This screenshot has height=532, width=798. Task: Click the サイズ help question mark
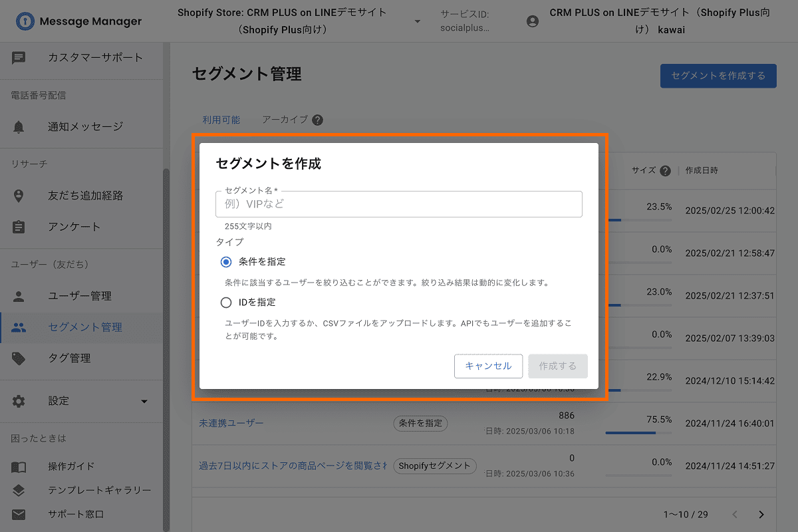click(665, 170)
